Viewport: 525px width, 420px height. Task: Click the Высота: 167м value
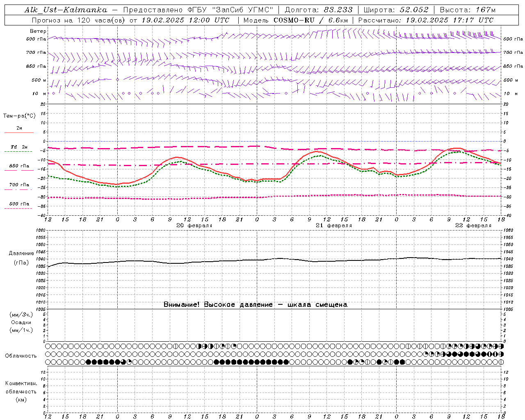(468, 10)
